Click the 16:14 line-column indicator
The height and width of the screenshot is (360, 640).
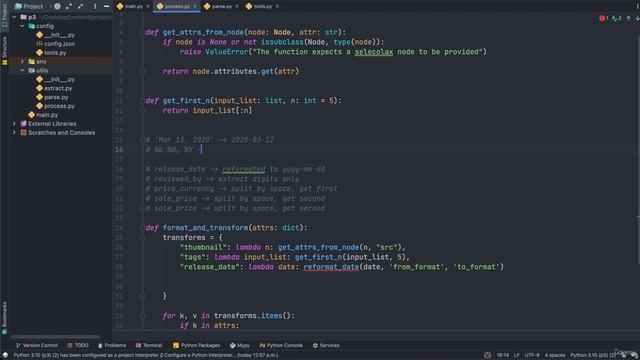pos(502,355)
